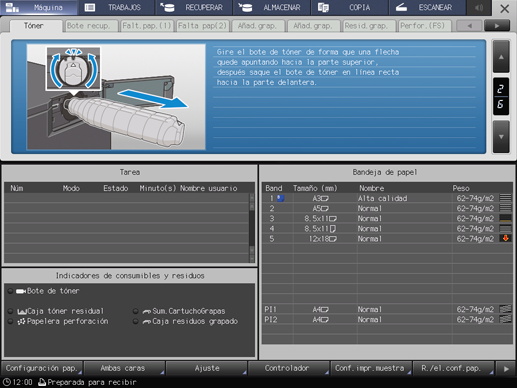Select the Bote recup. tab
517x388 pixels.
pyautogui.click(x=91, y=26)
